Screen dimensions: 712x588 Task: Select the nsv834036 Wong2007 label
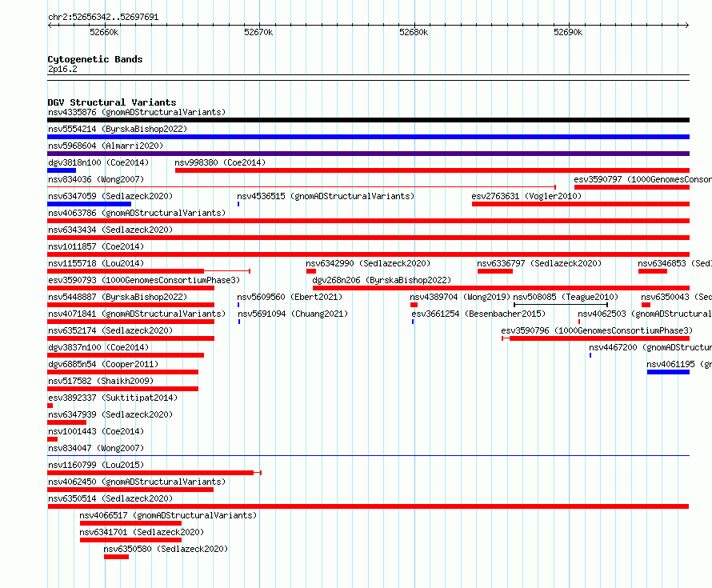96,179
